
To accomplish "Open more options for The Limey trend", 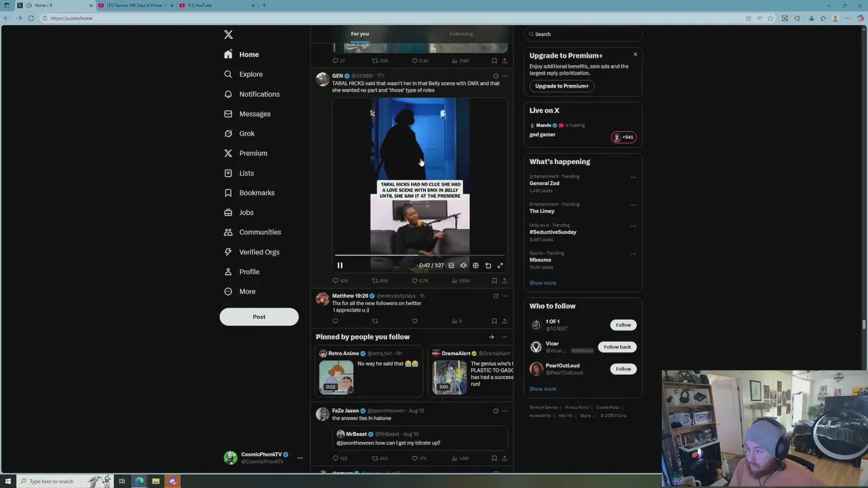I will [633, 205].
